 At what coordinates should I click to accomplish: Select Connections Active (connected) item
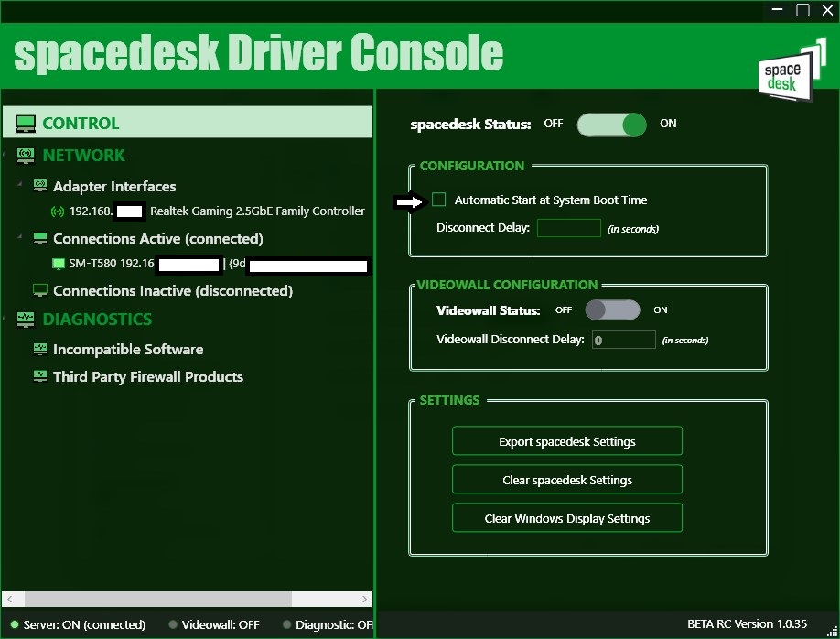pyautogui.click(x=158, y=239)
